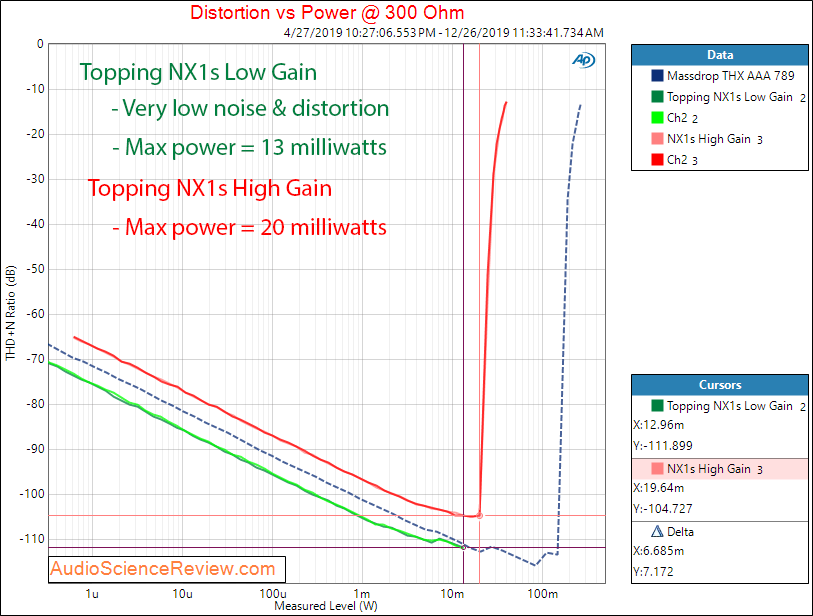Click the Distortion vs Power @ 300 Ohm title
The image size is (813, 616).
[x=327, y=12]
